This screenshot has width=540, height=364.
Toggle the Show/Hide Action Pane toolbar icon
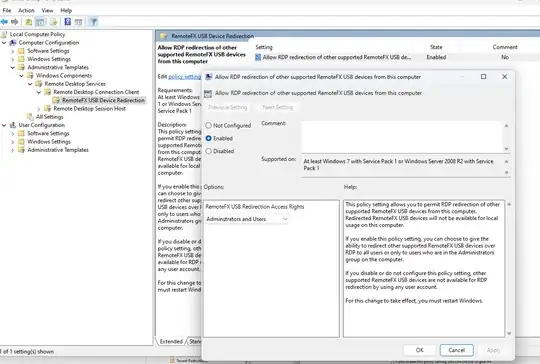tap(79, 22)
